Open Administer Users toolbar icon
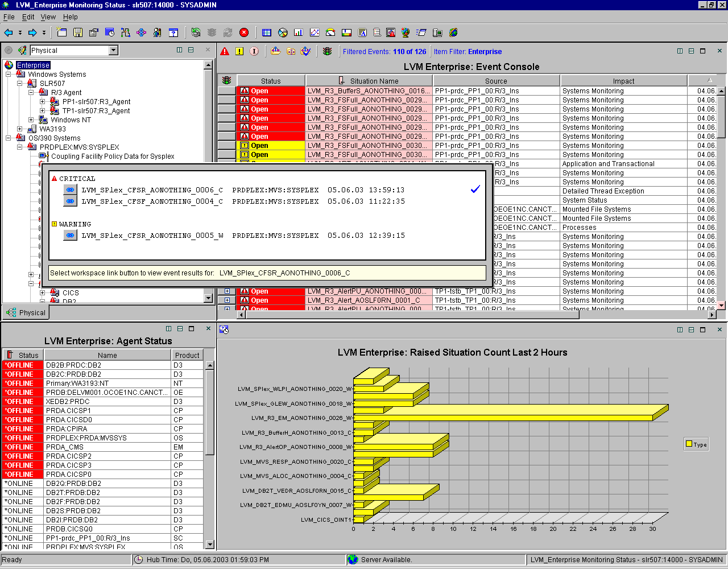 point(158,32)
